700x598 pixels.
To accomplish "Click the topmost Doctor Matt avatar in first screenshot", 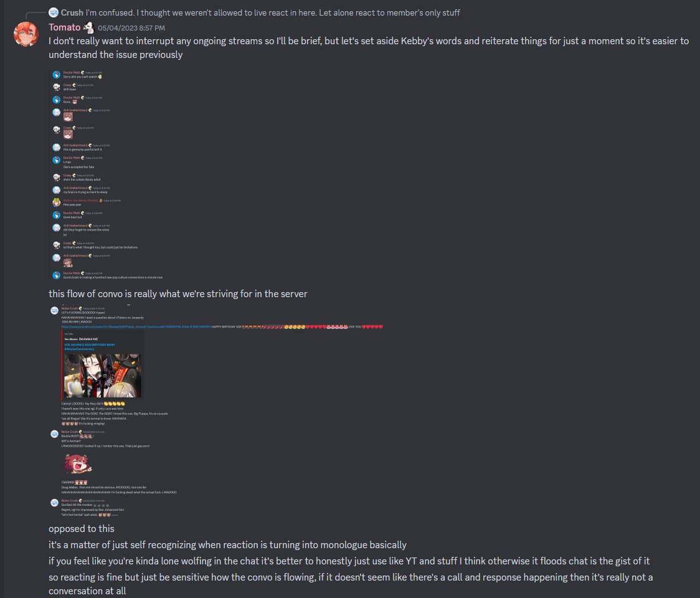I will (56, 75).
